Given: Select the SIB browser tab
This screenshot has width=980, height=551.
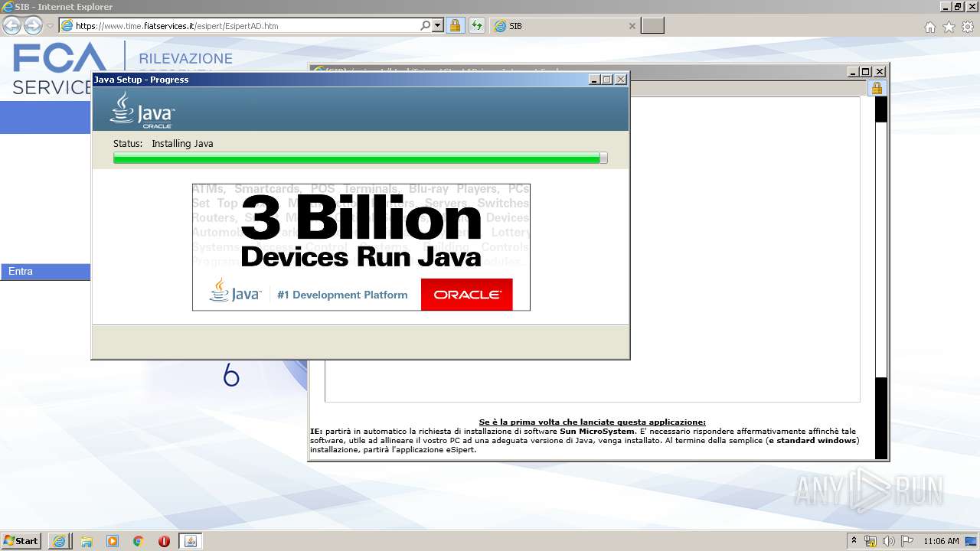Looking at the screenshot, I should (565, 26).
